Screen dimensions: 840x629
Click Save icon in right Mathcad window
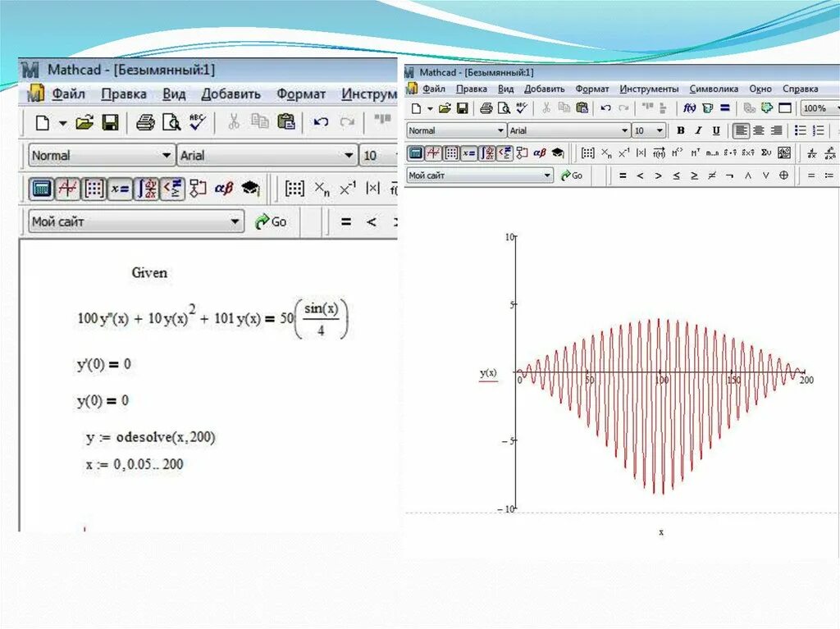pyautogui.click(x=463, y=108)
